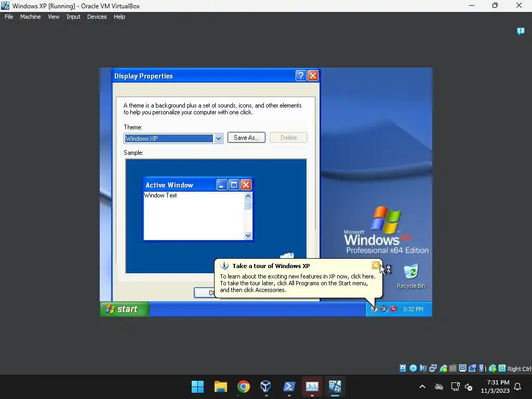Click the Display Properties help button

301,76
